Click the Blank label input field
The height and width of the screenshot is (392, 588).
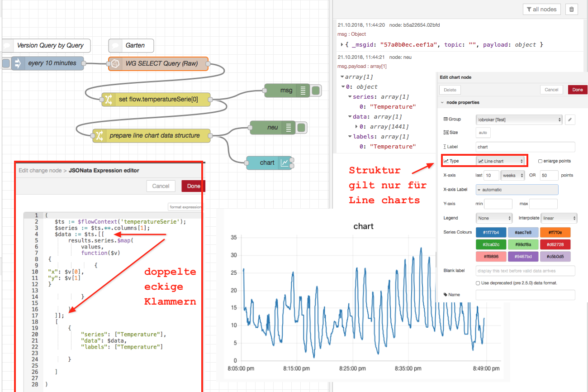tap(525, 271)
